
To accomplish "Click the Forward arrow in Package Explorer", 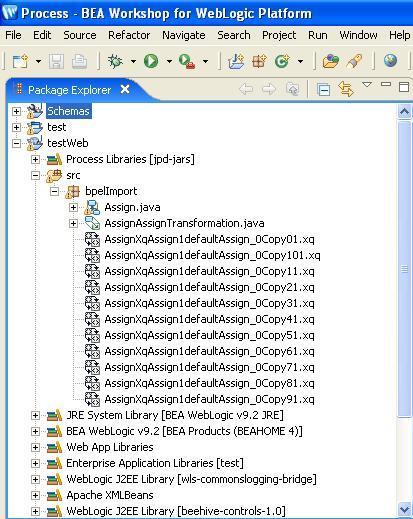I will (269, 89).
